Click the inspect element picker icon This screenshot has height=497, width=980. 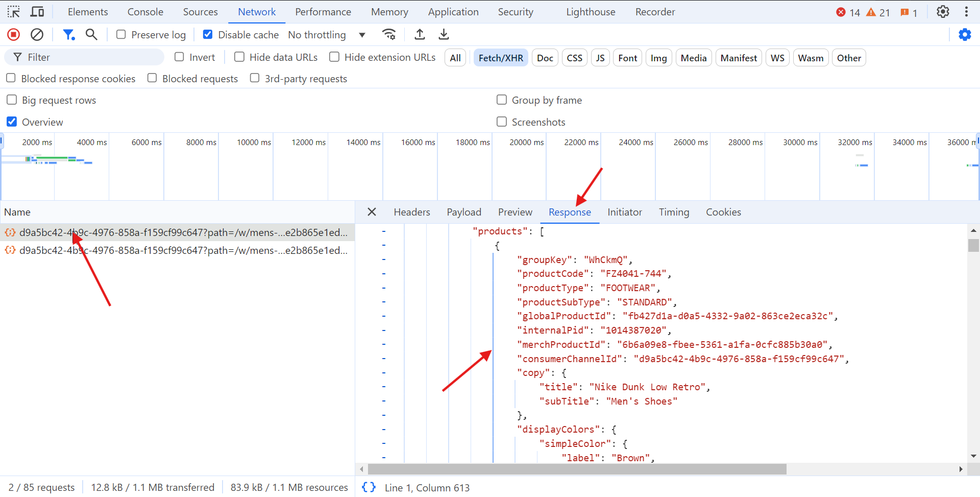(14, 12)
